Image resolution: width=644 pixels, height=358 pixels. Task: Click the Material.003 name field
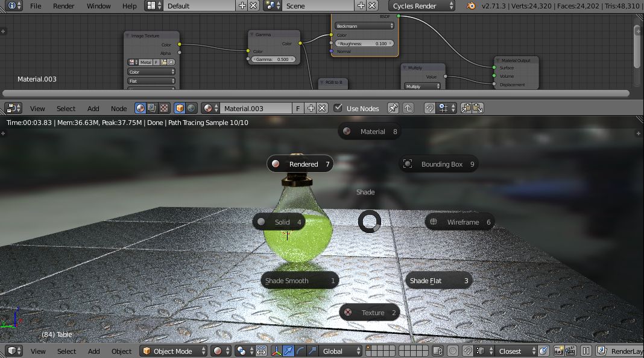[x=256, y=108]
